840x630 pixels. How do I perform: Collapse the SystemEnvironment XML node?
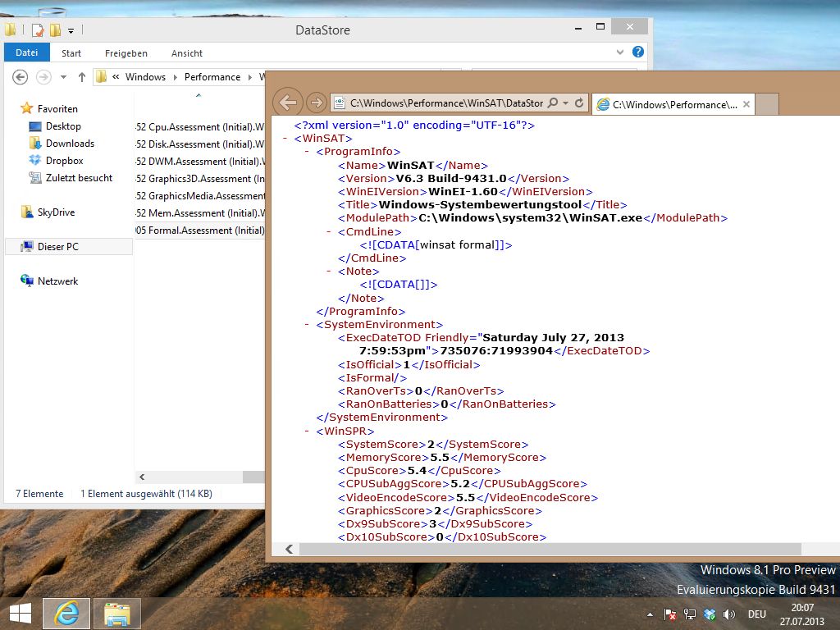pyautogui.click(x=307, y=324)
